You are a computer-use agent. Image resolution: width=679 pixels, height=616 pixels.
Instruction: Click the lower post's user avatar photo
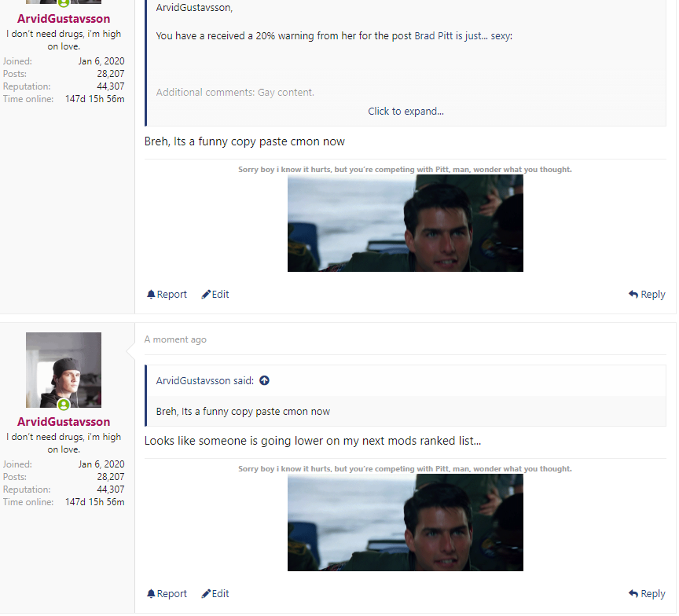coord(64,365)
